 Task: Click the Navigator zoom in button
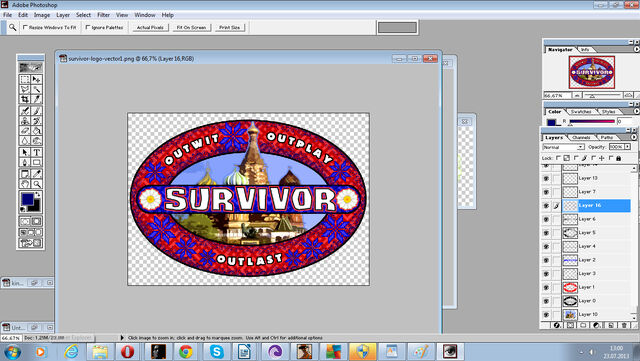tap(628, 95)
